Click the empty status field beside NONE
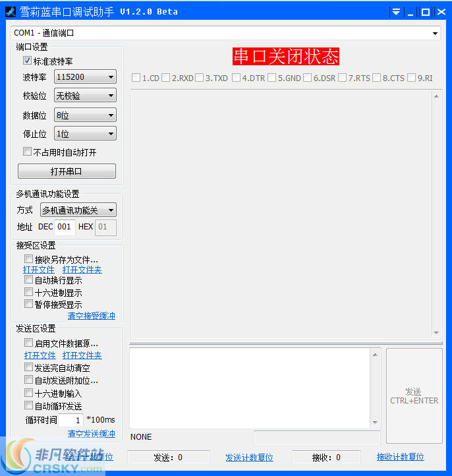The image size is (452, 476). tap(318, 438)
